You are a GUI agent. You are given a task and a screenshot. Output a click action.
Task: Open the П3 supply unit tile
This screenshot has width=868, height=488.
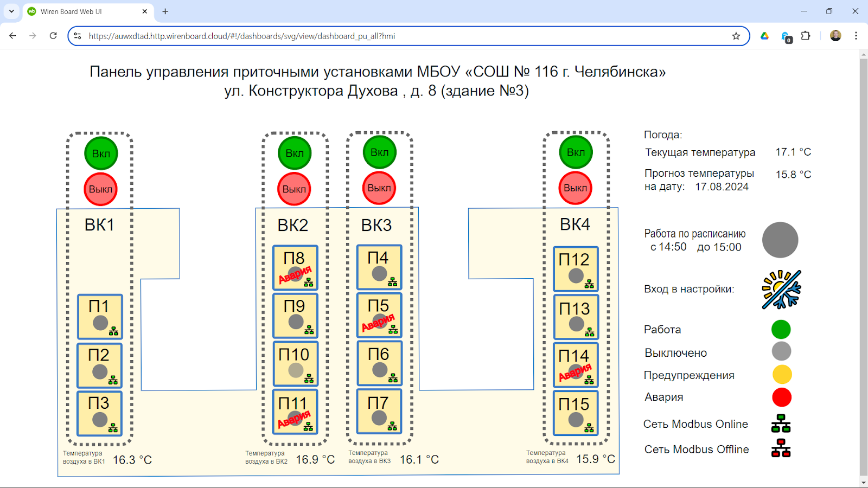99,414
